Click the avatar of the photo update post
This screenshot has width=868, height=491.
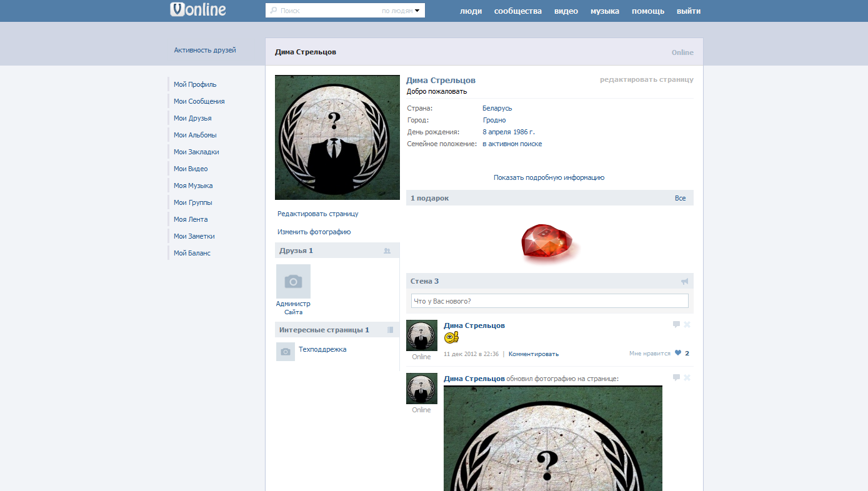422,389
